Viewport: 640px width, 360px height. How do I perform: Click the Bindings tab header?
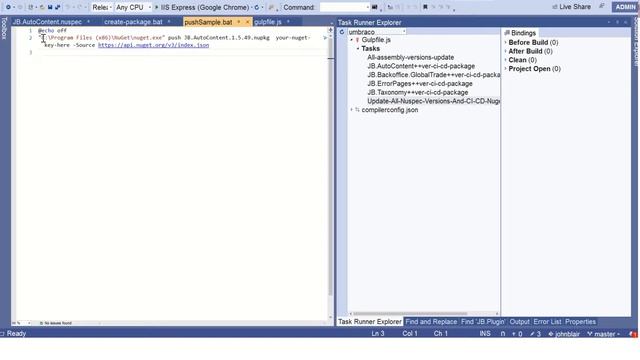click(520, 33)
